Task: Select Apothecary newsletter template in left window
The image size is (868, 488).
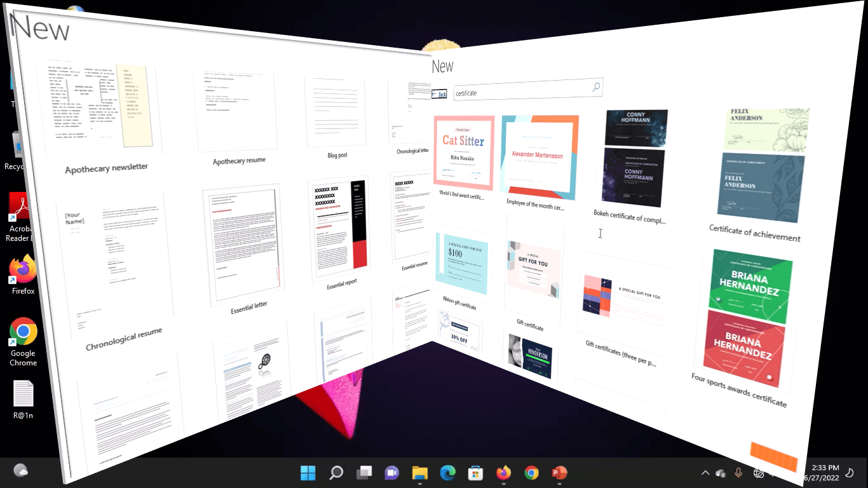Action: [103, 117]
